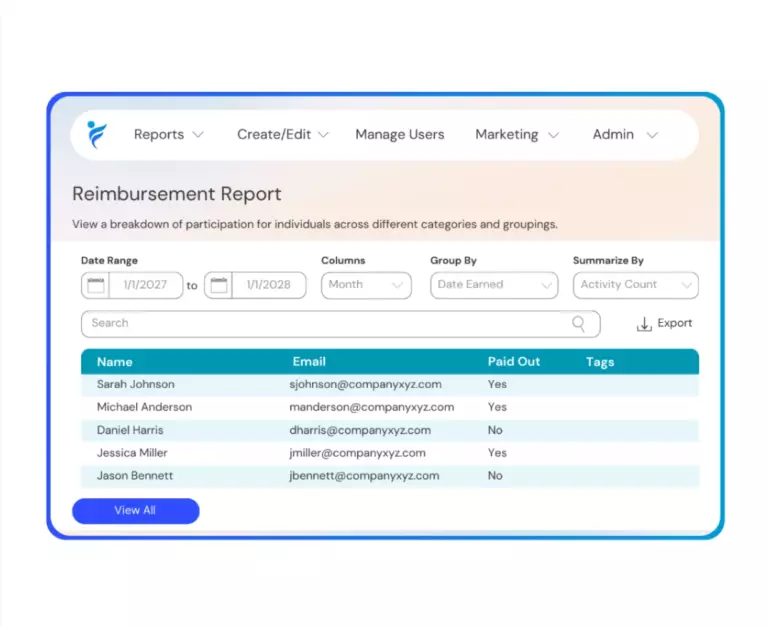Expand the Marketing chevron arrow
Image resolution: width=768 pixels, height=627 pixels.
click(x=553, y=135)
